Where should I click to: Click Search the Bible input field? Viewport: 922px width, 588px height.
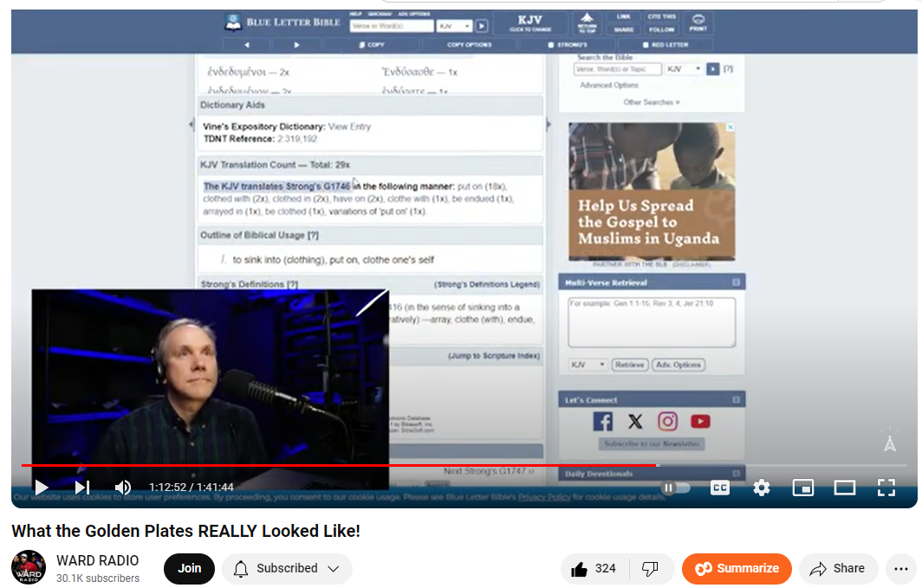coord(617,69)
